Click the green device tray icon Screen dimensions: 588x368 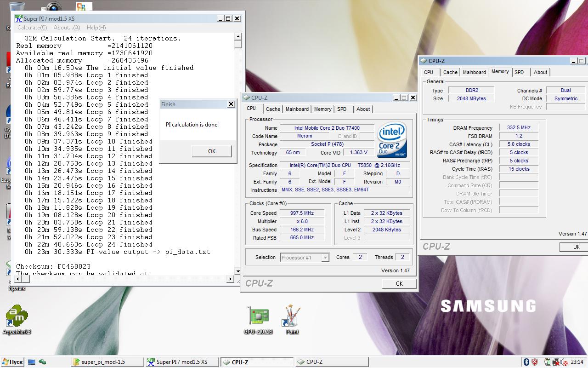(548, 362)
